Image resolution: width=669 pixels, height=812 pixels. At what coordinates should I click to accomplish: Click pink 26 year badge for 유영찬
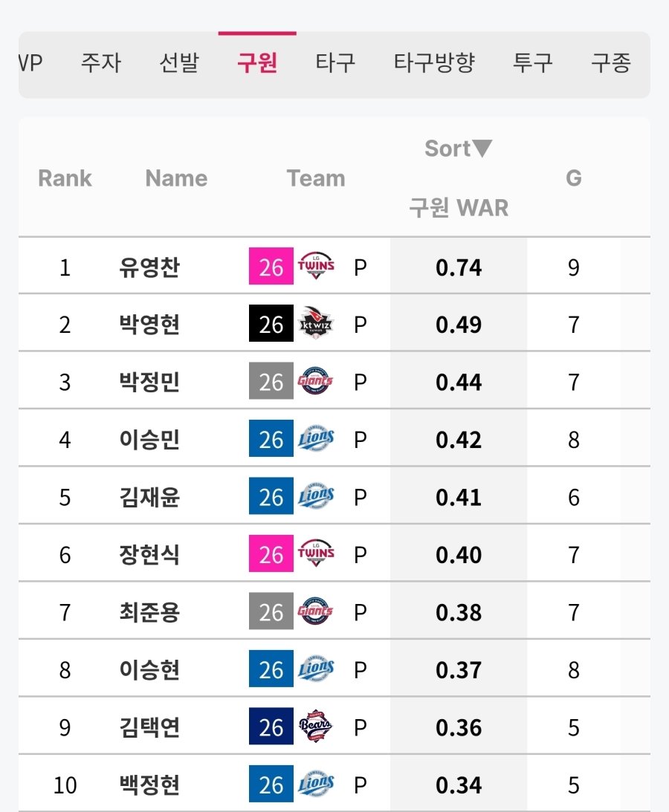pos(271,267)
